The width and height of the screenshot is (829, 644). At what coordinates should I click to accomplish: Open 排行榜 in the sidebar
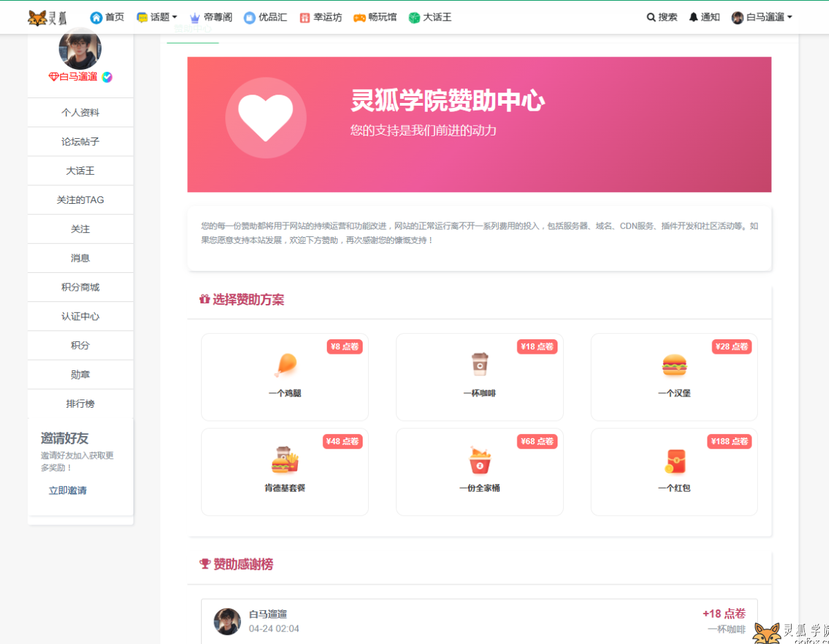pos(80,404)
